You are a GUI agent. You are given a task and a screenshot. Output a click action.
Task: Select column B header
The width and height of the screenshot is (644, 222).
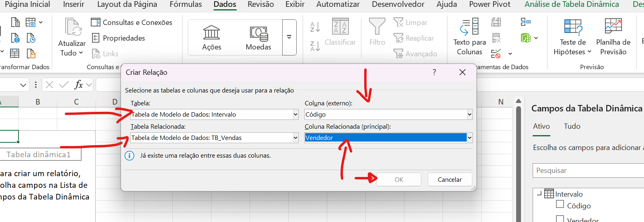pyautogui.click(x=38, y=102)
